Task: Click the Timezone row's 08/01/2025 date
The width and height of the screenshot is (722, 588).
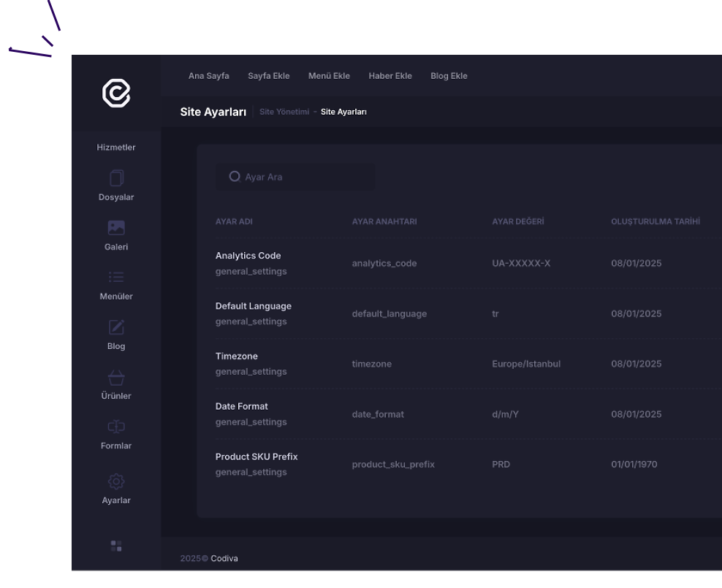Action: (636, 364)
